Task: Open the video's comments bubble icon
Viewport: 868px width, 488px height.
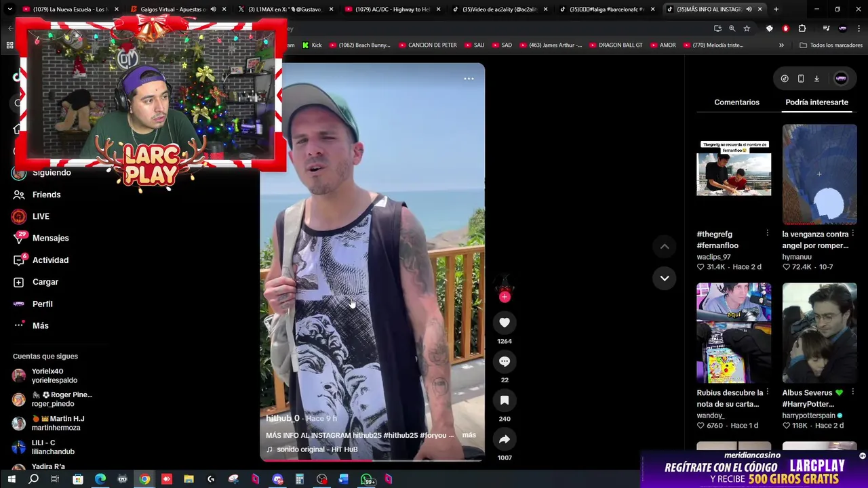Action: tap(504, 361)
